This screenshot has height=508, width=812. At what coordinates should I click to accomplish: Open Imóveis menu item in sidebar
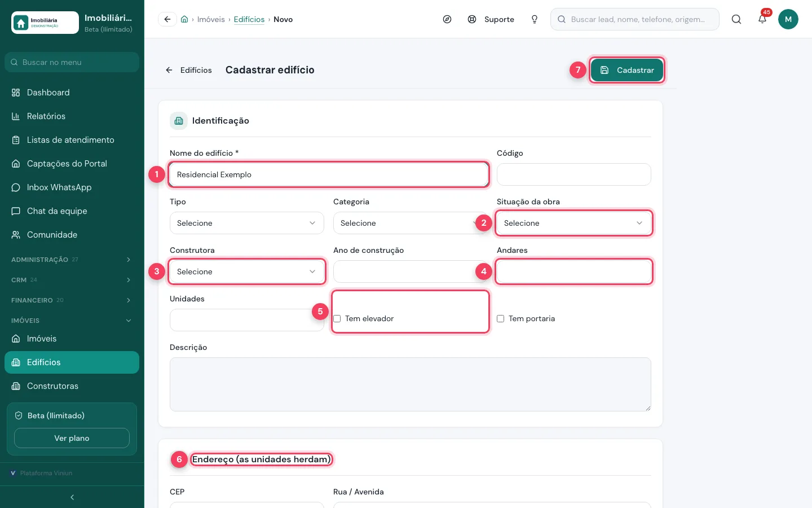pyautogui.click(x=72, y=339)
